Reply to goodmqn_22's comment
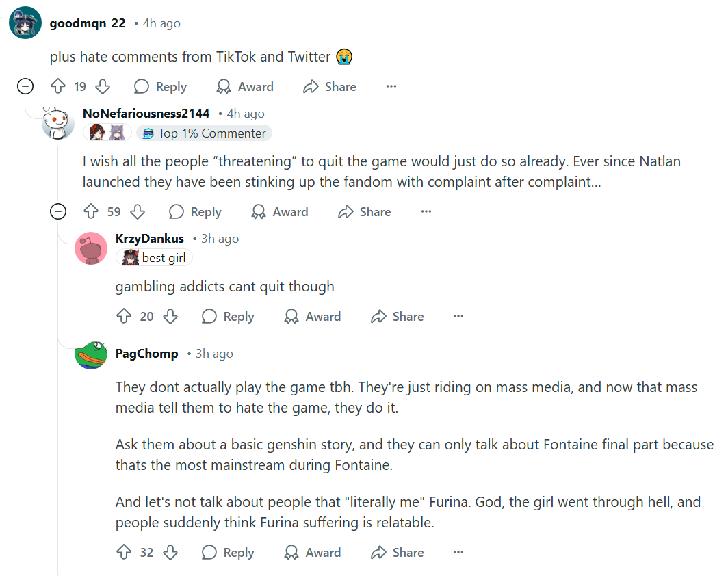This screenshot has width=728, height=576. pyautogui.click(x=160, y=87)
